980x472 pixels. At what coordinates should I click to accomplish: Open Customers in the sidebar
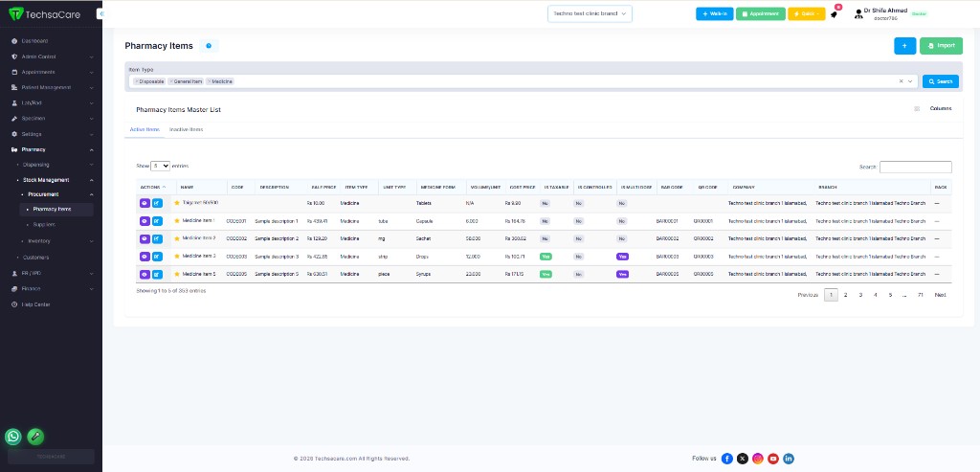[x=36, y=257]
